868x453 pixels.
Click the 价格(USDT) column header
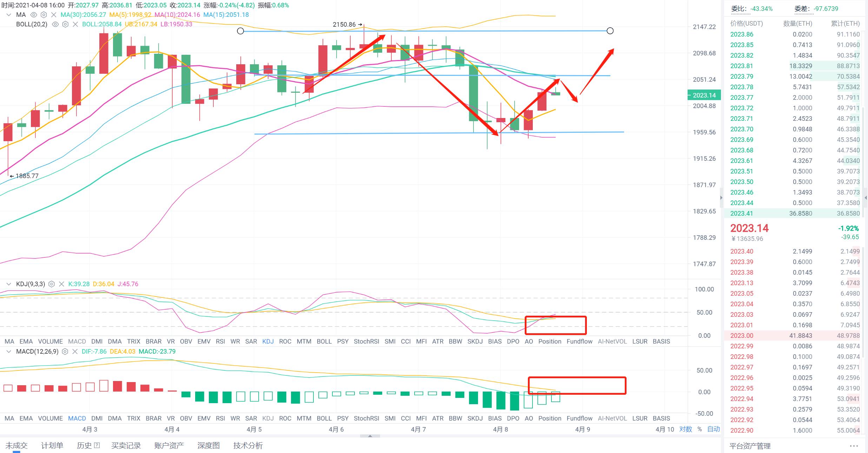click(747, 24)
